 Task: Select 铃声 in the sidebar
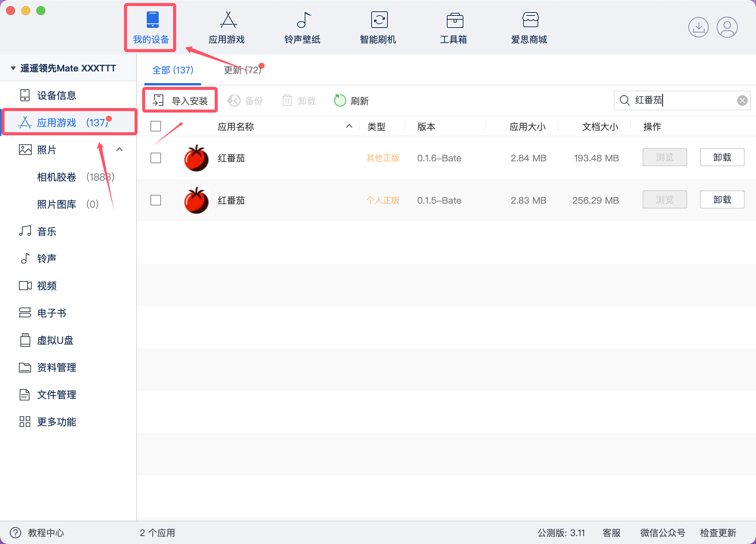[68, 258]
